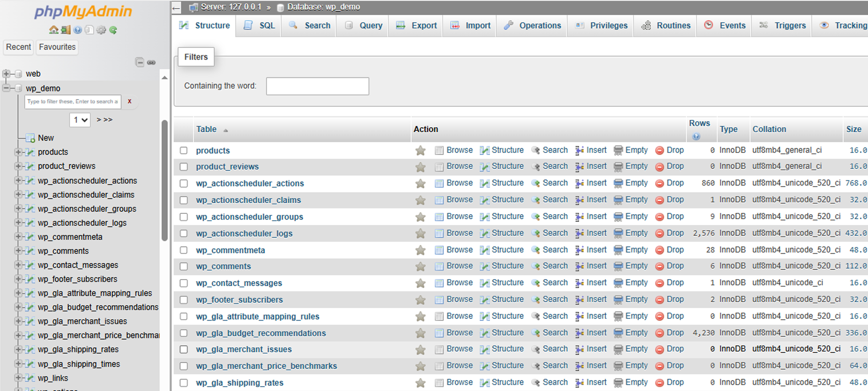
Task: Click star icon for wp_gla_shipping_rates row
Action: coord(420,383)
